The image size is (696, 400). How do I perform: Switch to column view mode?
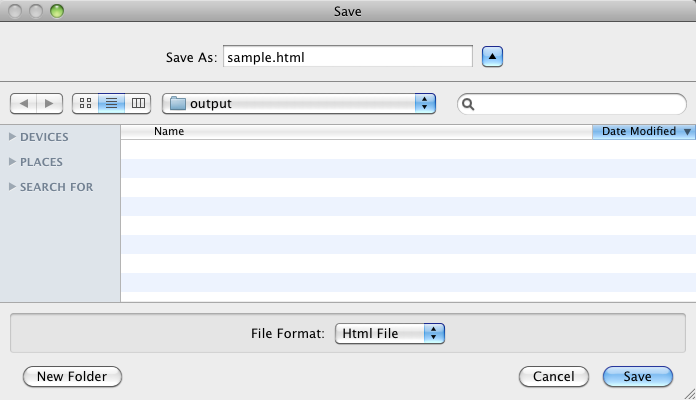click(138, 103)
